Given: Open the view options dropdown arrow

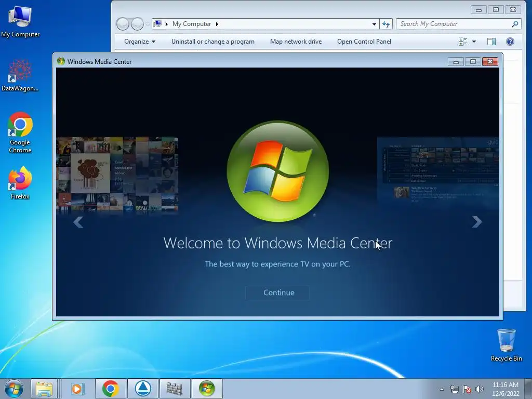Looking at the screenshot, I should [474, 42].
